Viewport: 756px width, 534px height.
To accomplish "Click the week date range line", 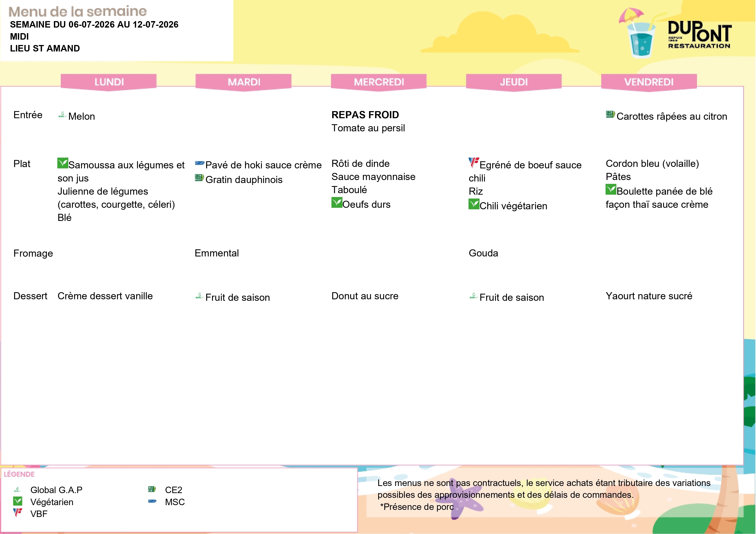I will click(94, 25).
